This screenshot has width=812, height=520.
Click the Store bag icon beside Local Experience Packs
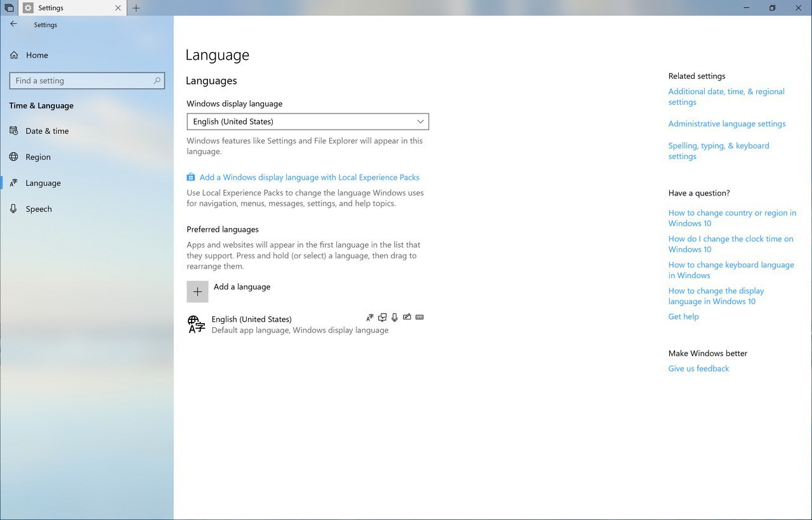[191, 177]
